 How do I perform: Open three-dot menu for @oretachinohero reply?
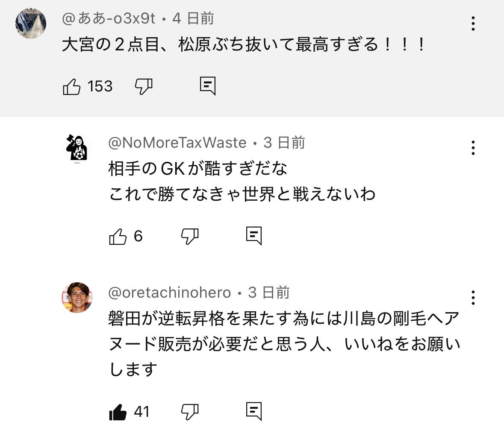click(473, 298)
